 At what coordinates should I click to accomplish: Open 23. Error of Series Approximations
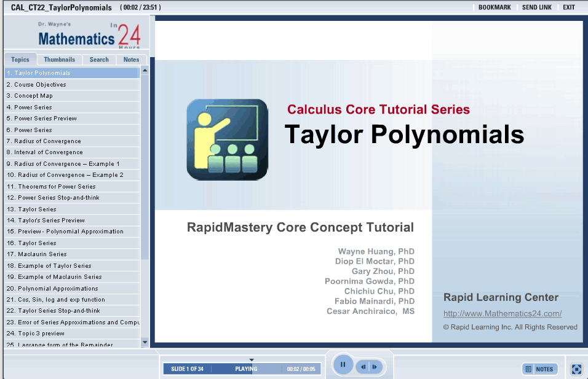pyautogui.click(x=72, y=322)
